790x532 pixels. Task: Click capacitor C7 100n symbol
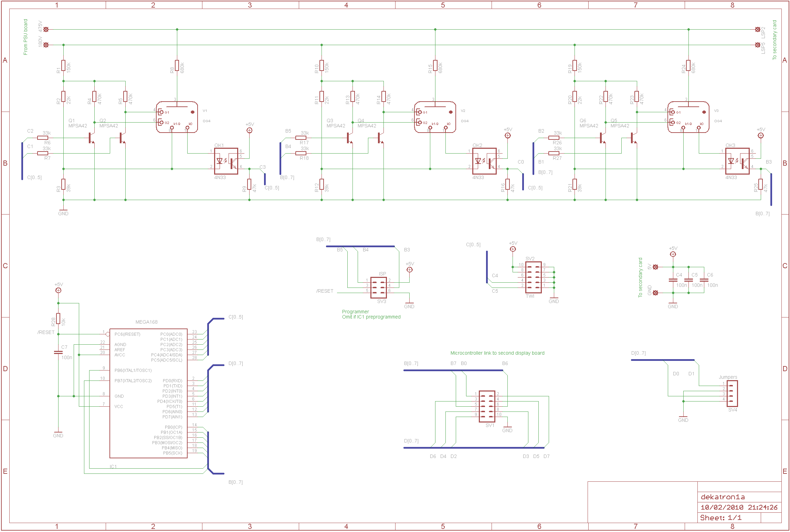pos(58,352)
